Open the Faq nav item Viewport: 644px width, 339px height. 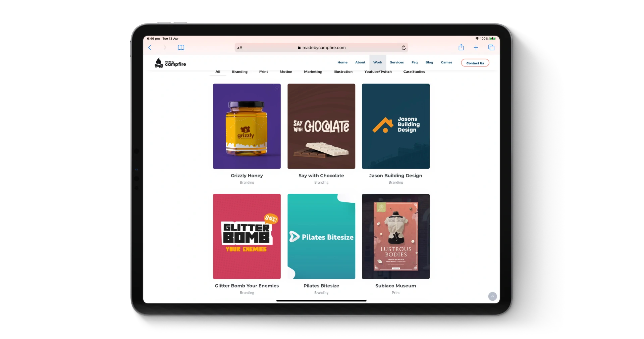pyautogui.click(x=415, y=62)
